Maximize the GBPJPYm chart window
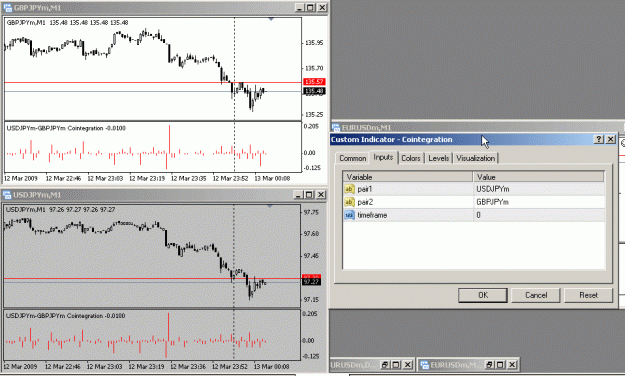Screen dimensions: 625x376 311,8
